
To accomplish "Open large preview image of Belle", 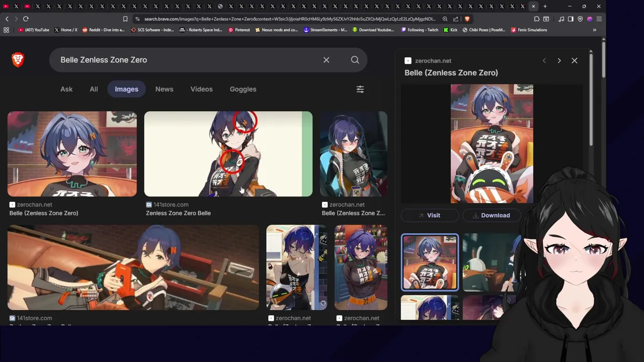I will (x=492, y=144).
